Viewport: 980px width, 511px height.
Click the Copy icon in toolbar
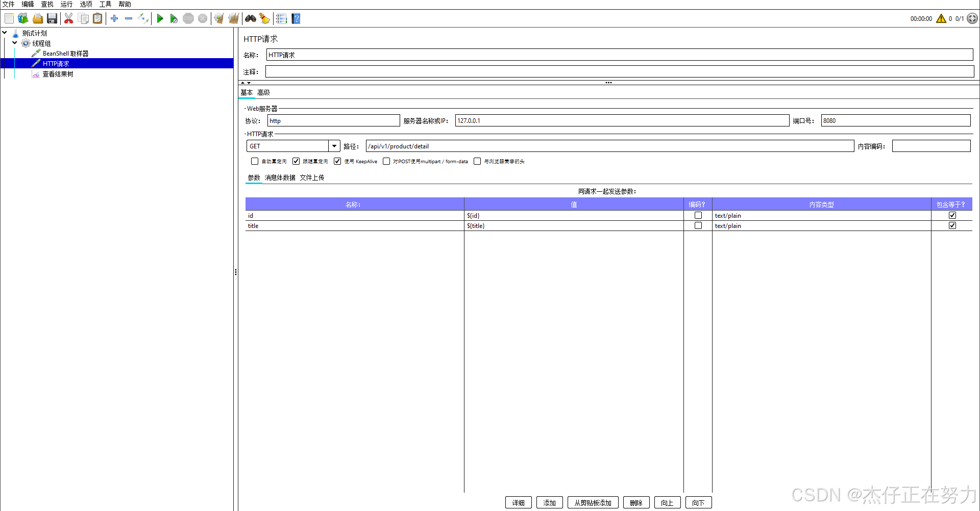pos(83,19)
